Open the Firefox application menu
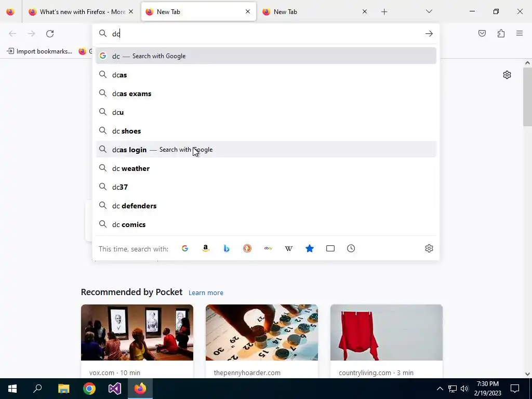This screenshot has height=399, width=532. (x=520, y=33)
